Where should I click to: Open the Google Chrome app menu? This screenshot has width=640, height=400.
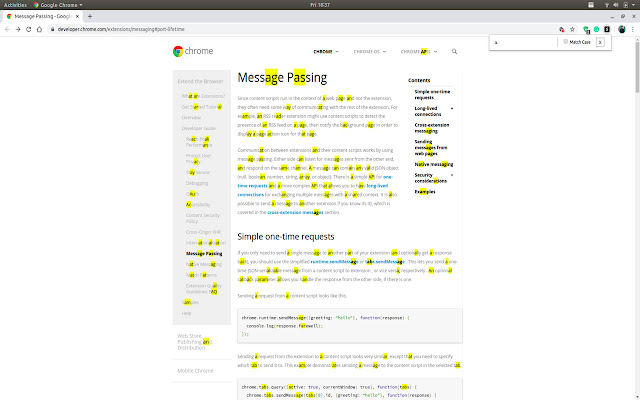pyautogui.click(x=58, y=5)
